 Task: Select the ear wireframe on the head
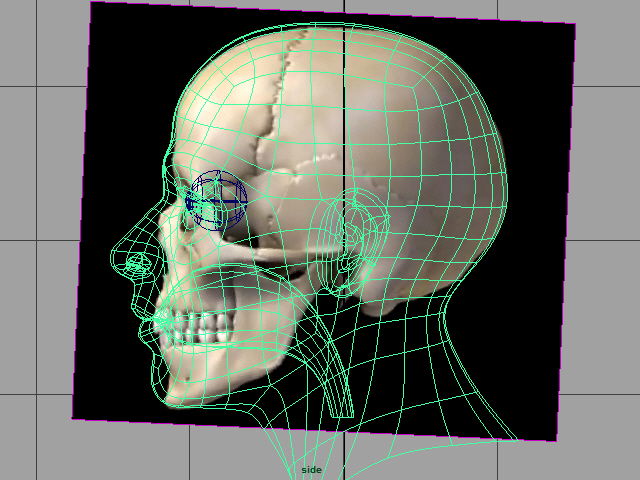pos(349,242)
